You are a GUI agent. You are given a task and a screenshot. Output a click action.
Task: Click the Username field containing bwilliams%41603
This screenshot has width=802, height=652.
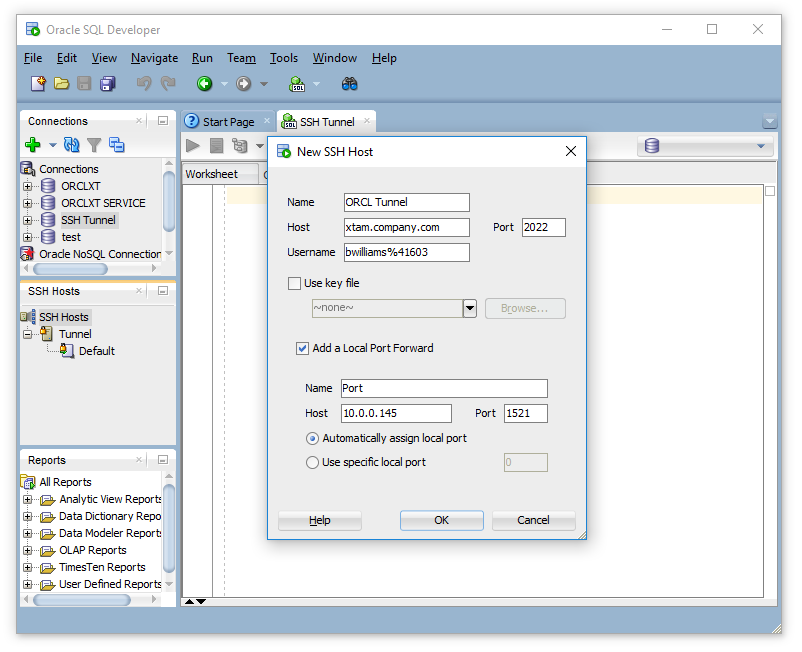click(x=406, y=252)
